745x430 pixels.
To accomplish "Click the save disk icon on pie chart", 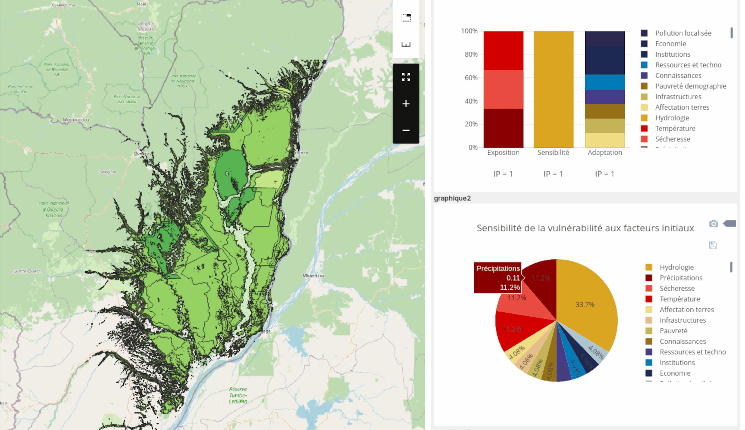I will (x=712, y=245).
